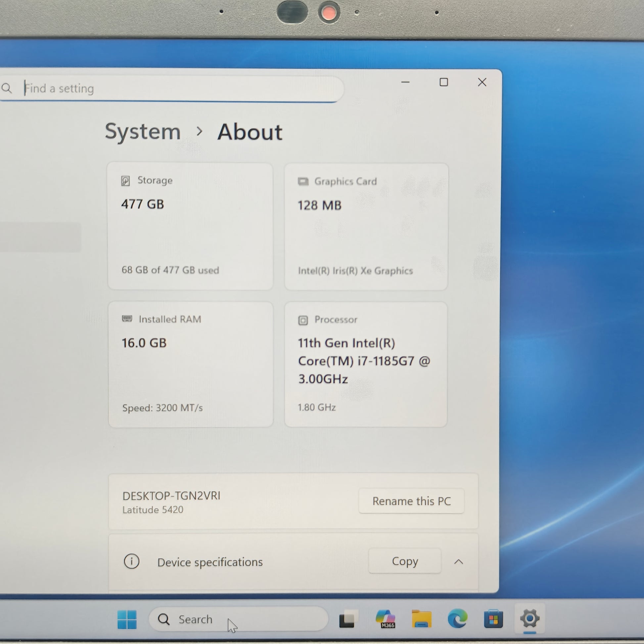Select the Installed RAM card
The height and width of the screenshot is (644, 644).
pos(191,364)
